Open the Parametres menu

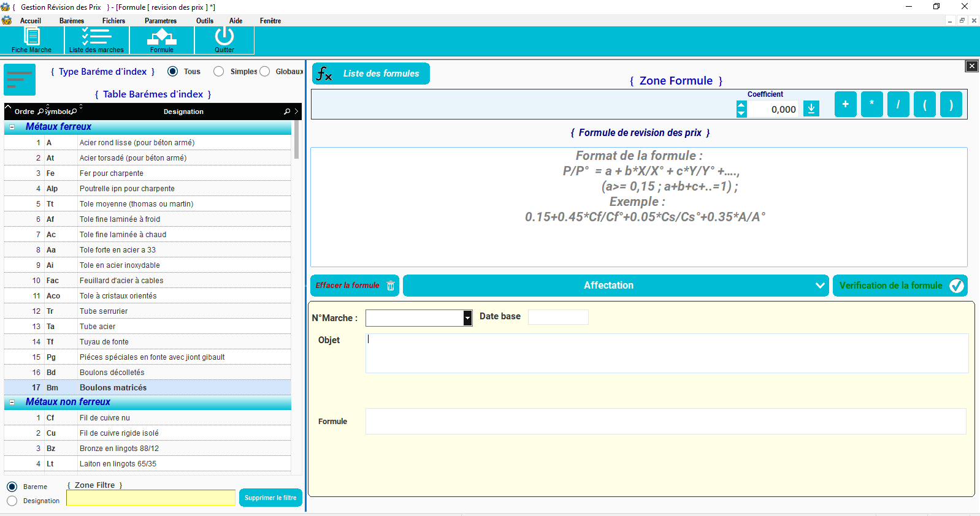[x=161, y=21]
